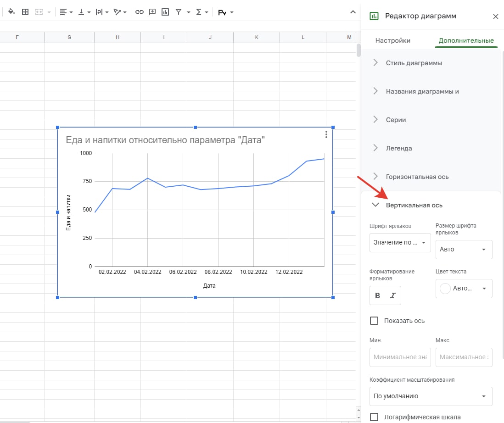
Task: Click the insert link icon
Action: (x=139, y=12)
